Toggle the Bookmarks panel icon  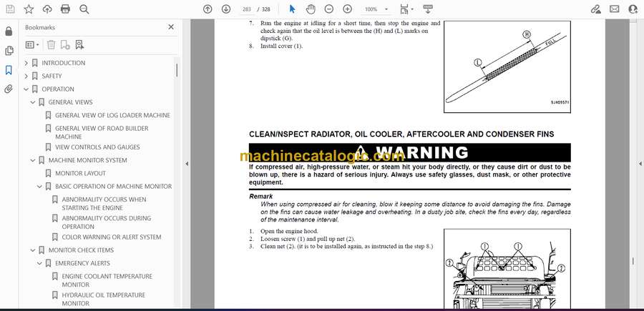tap(9, 70)
